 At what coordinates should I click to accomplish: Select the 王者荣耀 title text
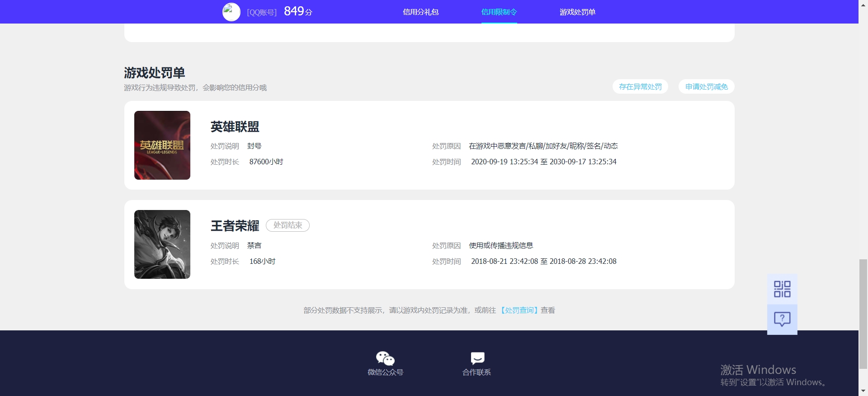pos(235,226)
